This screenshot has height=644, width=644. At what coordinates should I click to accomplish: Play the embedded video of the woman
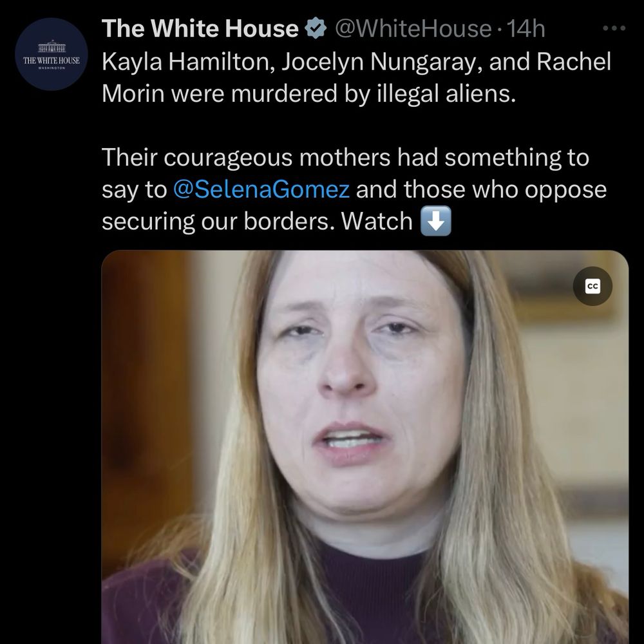365,447
